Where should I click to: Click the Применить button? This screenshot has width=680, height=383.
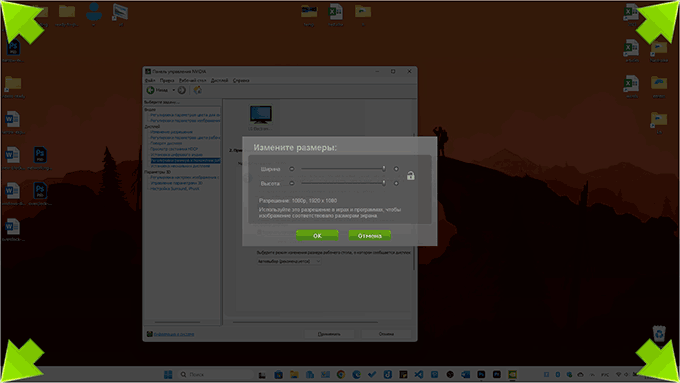coord(329,334)
